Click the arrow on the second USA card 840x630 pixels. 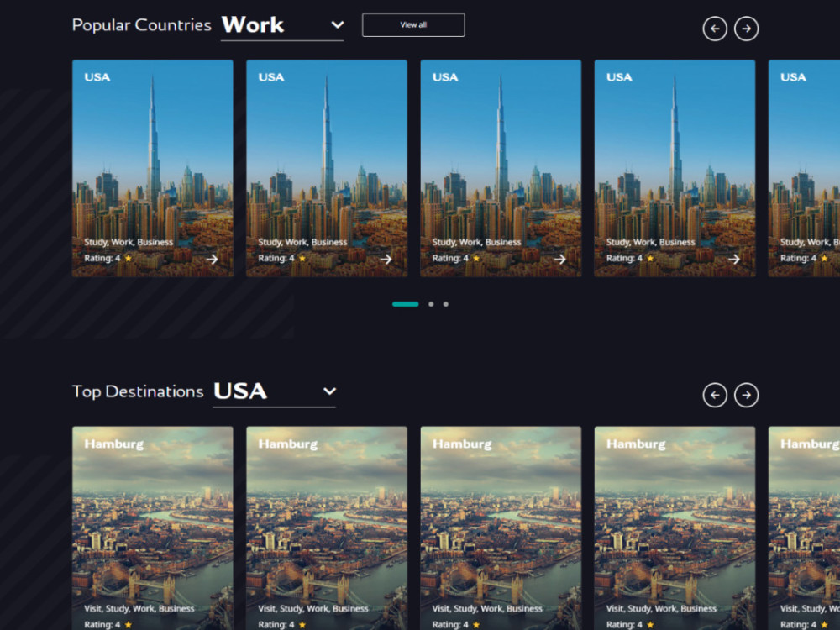pyautogui.click(x=386, y=260)
